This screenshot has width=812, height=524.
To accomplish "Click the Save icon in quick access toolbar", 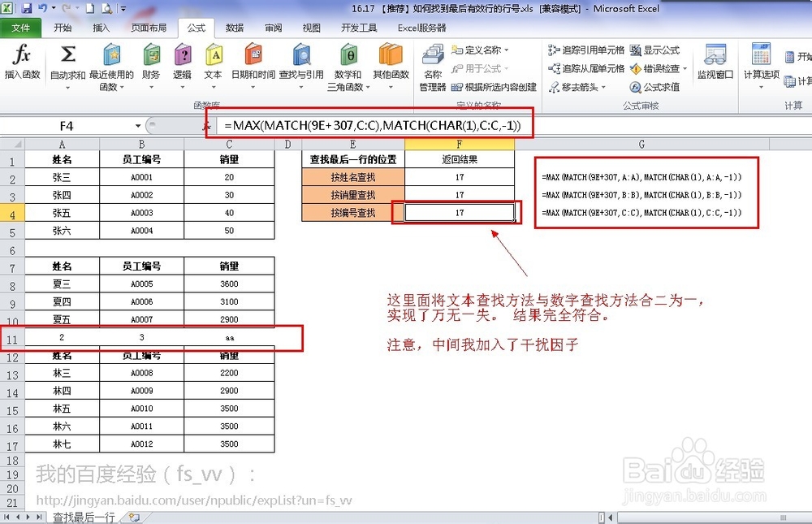I will pyautogui.click(x=26, y=8).
